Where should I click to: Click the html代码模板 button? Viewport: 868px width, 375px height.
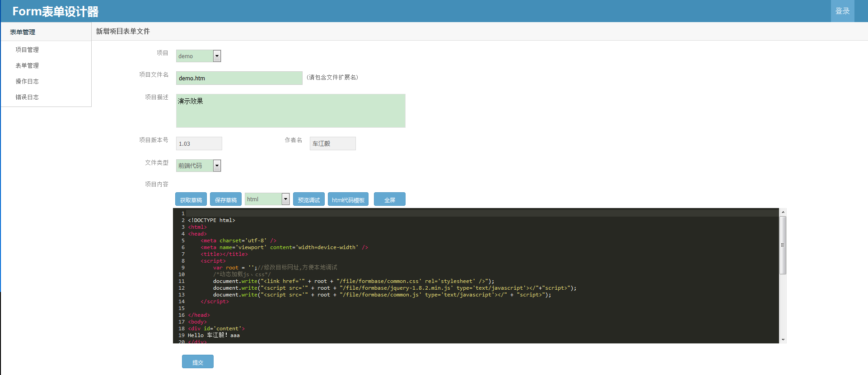tap(348, 199)
